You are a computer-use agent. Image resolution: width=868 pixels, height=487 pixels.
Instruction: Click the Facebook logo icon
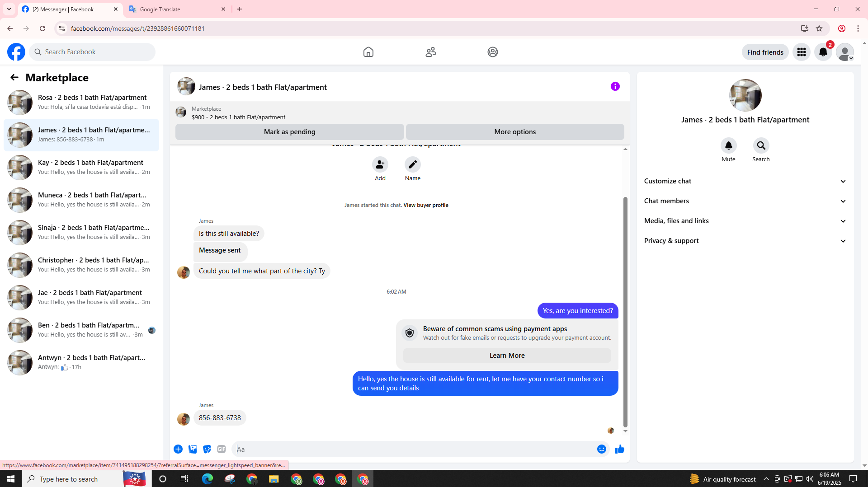click(16, 52)
